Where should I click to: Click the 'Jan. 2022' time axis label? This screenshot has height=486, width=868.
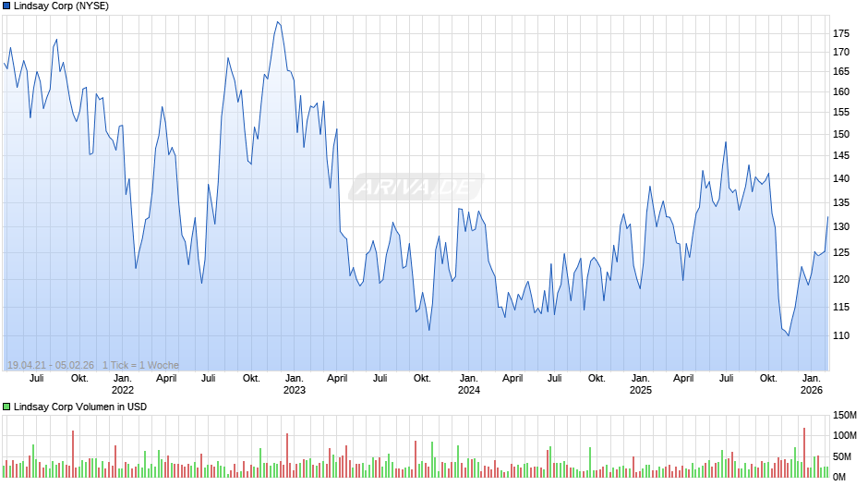(x=122, y=384)
